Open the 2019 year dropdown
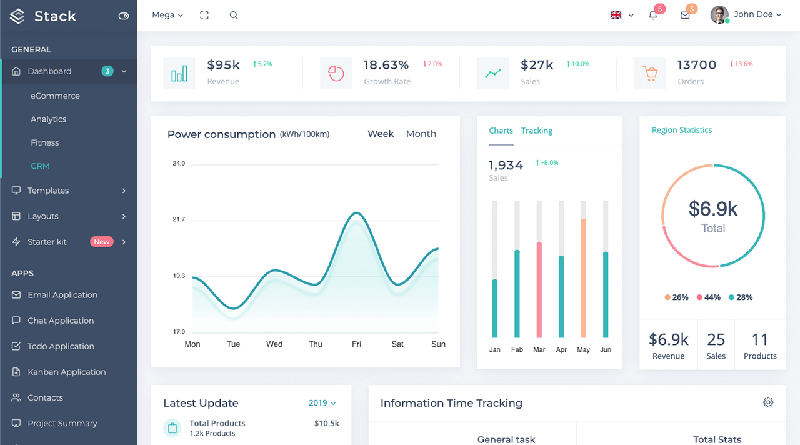Image resolution: width=800 pixels, height=445 pixels. [x=322, y=403]
